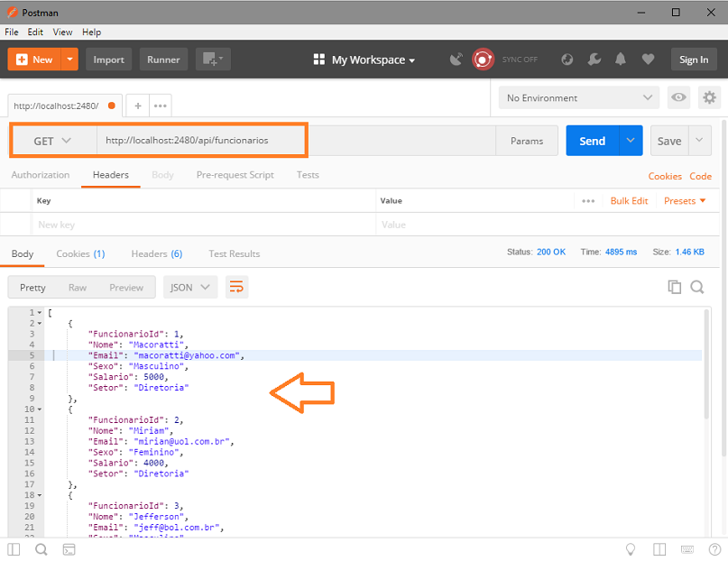Open the Find search icon in status bar
728x561 pixels.
point(41,550)
